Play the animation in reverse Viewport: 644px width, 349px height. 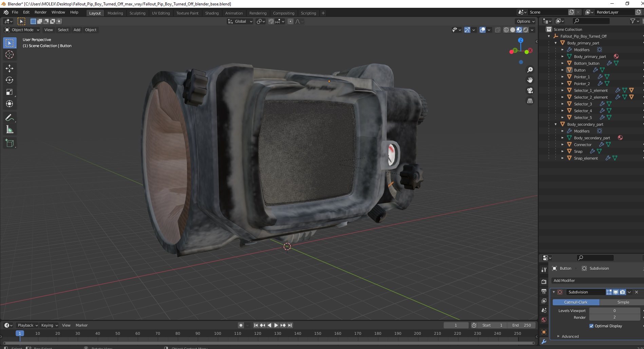tap(269, 325)
